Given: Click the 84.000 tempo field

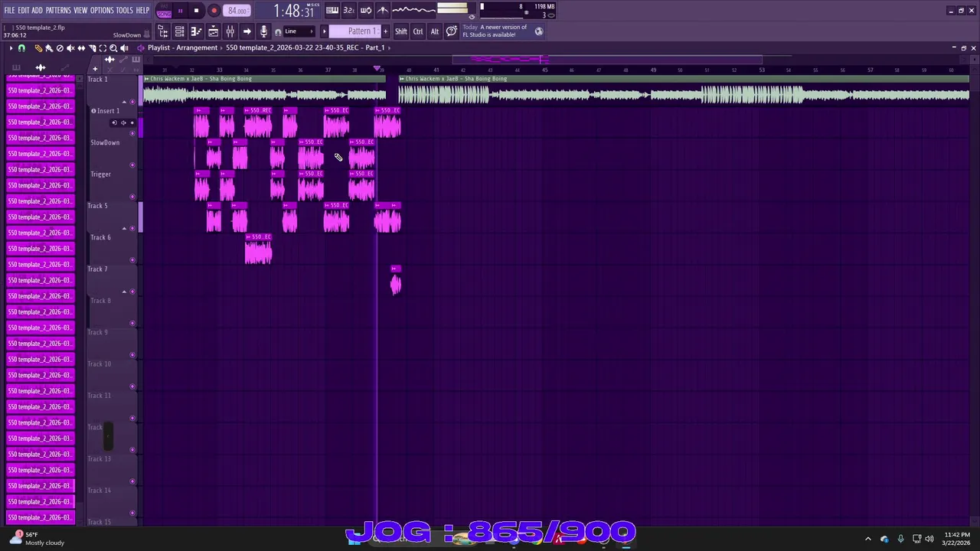Looking at the screenshot, I should tap(237, 11).
